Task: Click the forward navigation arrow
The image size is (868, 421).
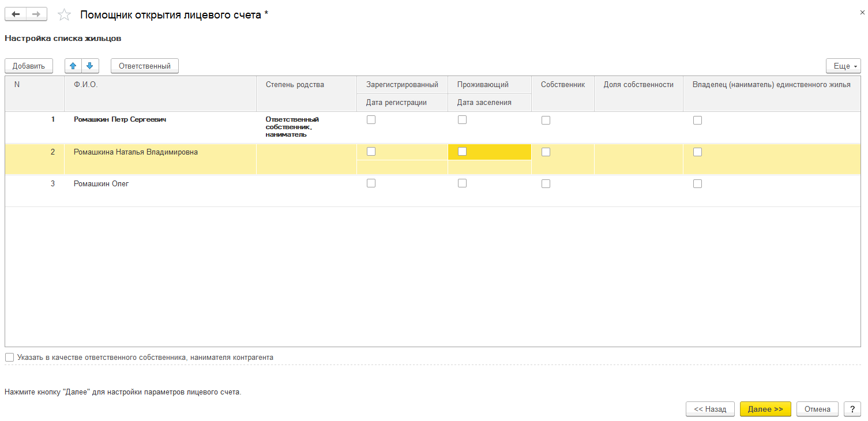Action: 36,14
